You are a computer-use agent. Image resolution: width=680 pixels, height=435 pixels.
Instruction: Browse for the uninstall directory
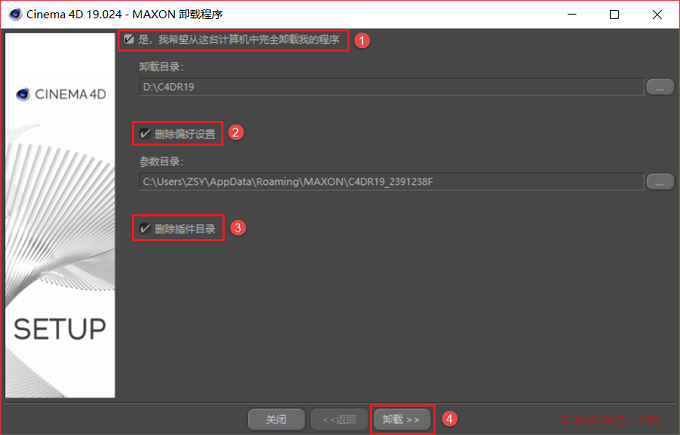point(660,87)
